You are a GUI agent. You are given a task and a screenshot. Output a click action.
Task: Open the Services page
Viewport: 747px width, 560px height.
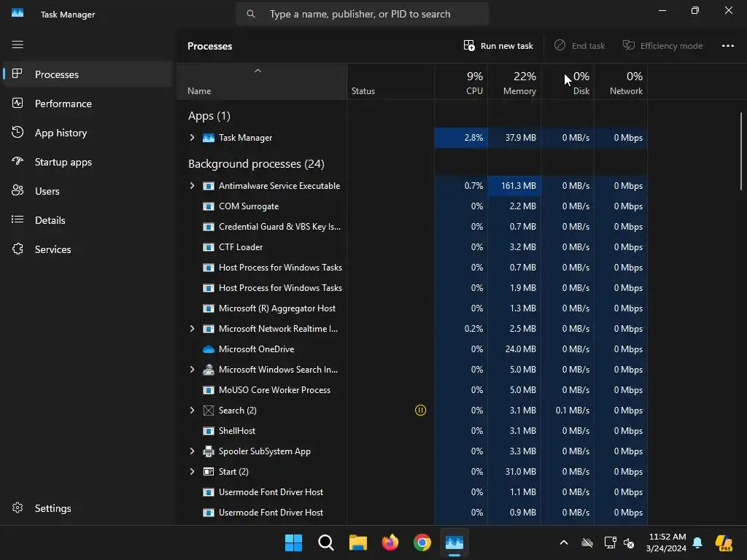88,249
